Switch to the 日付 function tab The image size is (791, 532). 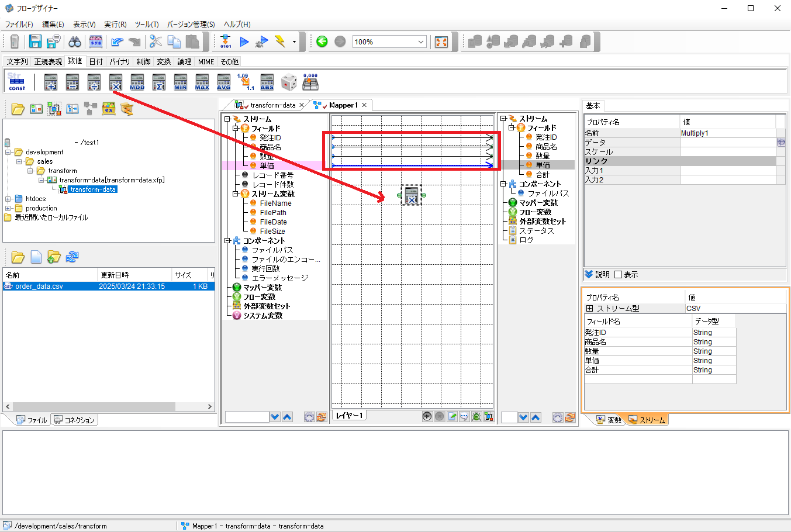[96, 61]
